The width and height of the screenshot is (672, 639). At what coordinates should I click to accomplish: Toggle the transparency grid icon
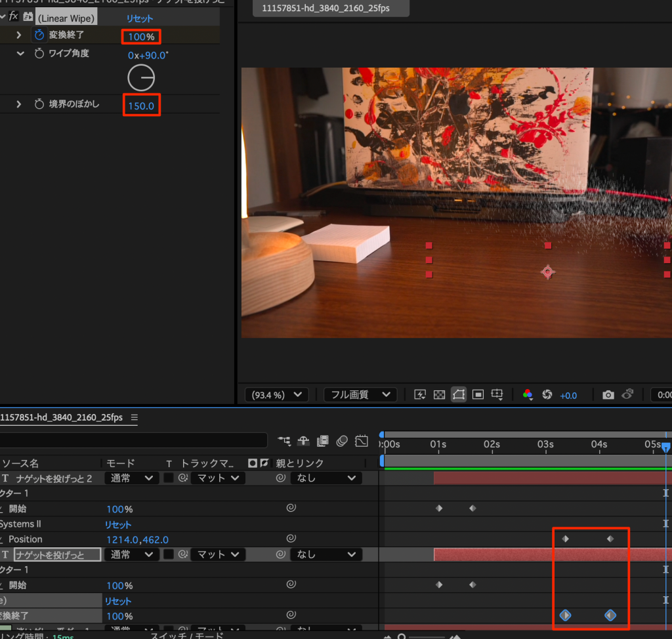(x=440, y=395)
